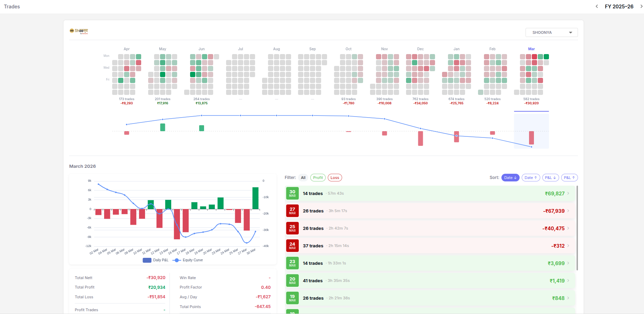Click the Jun green monthly P&L bar
Screen dimensions: 644x314
[202, 128]
